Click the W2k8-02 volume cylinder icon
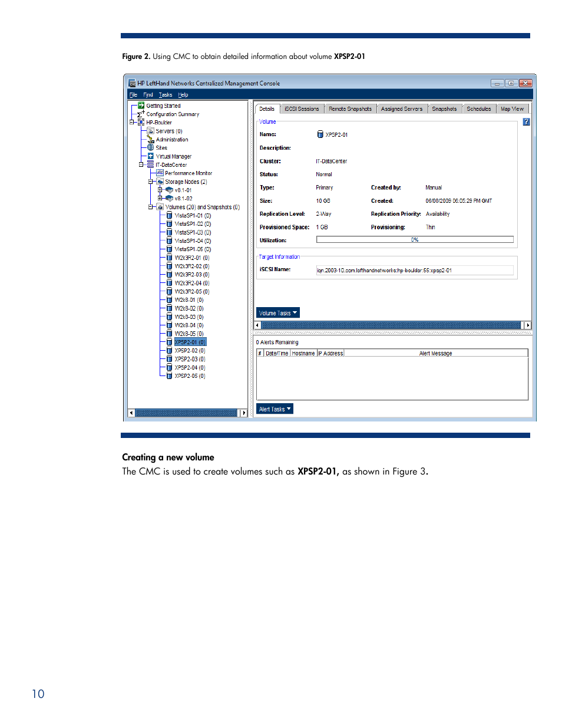This screenshot has width=562, height=728. coord(170,308)
